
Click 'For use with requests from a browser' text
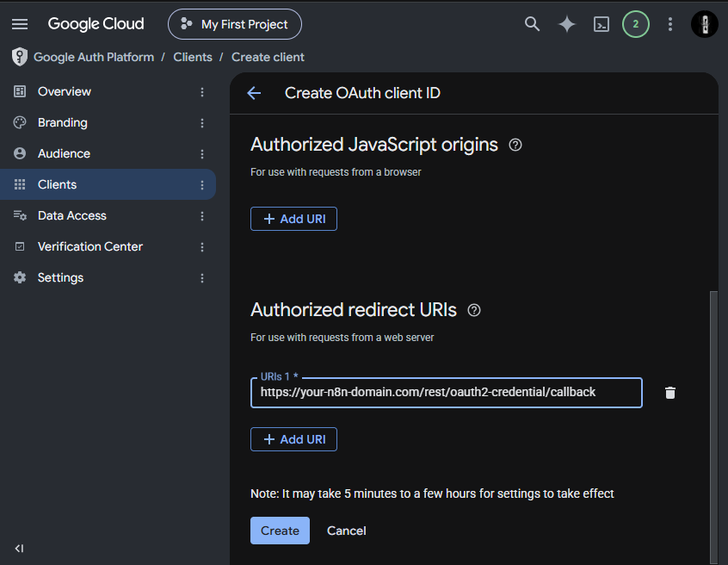pyautogui.click(x=336, y=172)
